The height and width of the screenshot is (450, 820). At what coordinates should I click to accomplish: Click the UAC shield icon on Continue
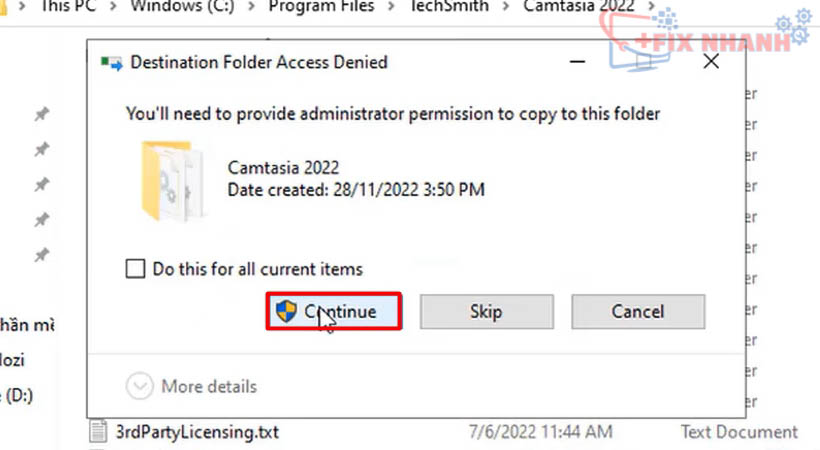pyautogui.click(x=286, y=311)
